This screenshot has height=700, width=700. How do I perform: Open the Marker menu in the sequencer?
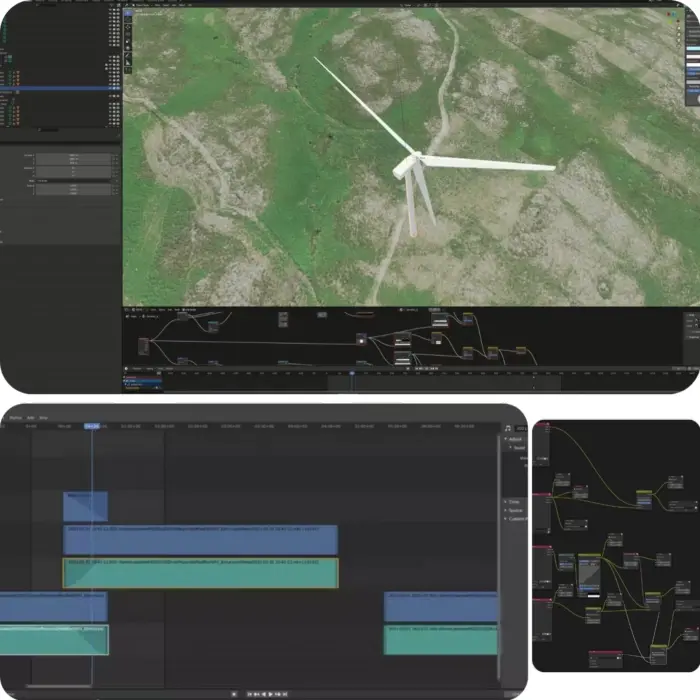[x=16, y=418]
